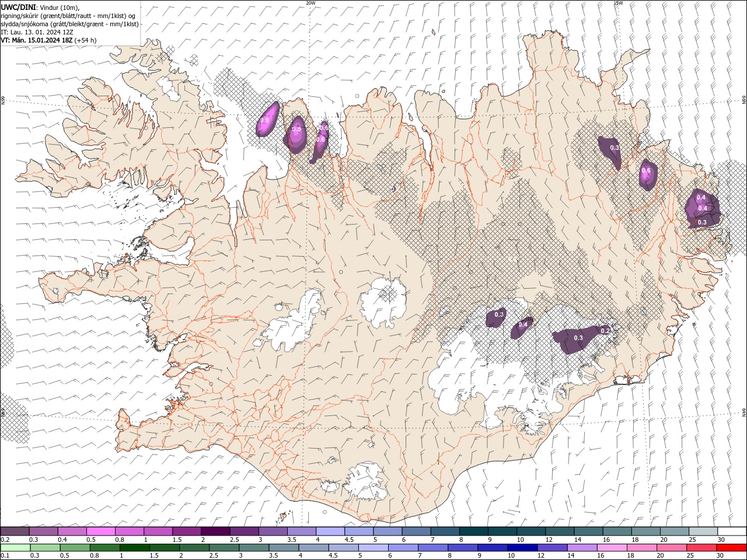
Task: Select the dark teal snow swatch starting at 8
Action: coord(473,531)
